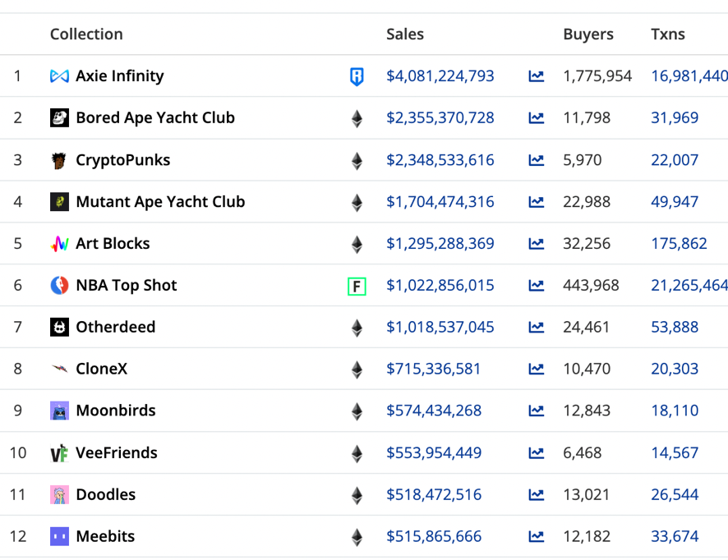This screenshot has width=728, height=560.
Task: Open the sales chart icon for VeeFriends
Action: tap(537, 453)
